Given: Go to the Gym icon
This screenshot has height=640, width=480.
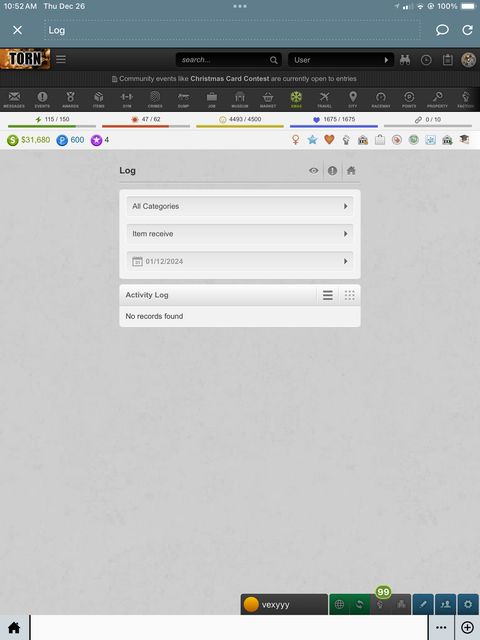Looking at the screenshot, I should tap(127, 99).
